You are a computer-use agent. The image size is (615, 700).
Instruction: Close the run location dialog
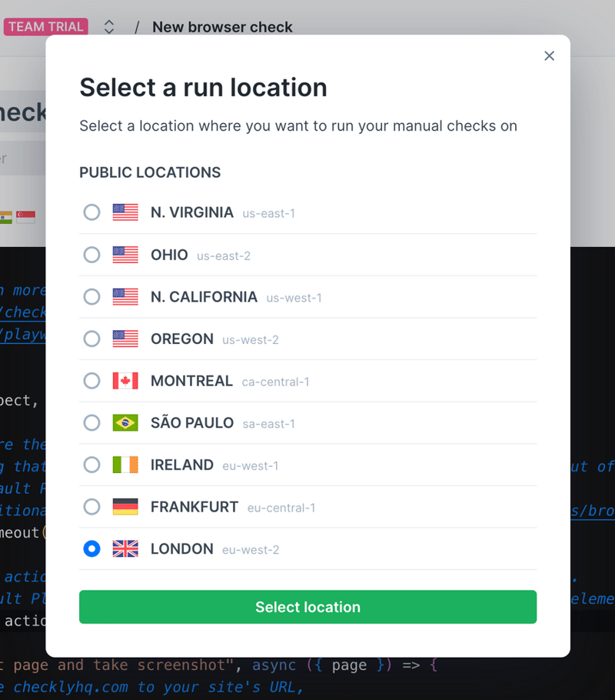(549, 55)
